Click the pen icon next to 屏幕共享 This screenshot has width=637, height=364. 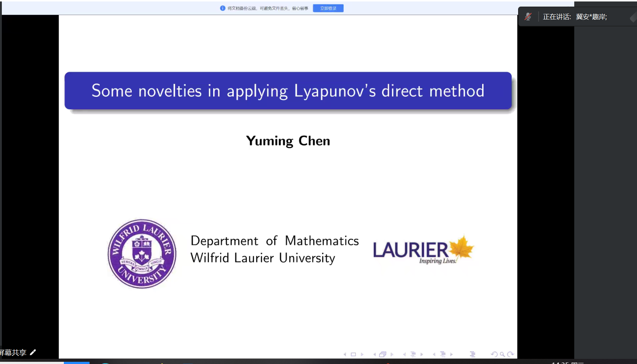pos(33,352)
